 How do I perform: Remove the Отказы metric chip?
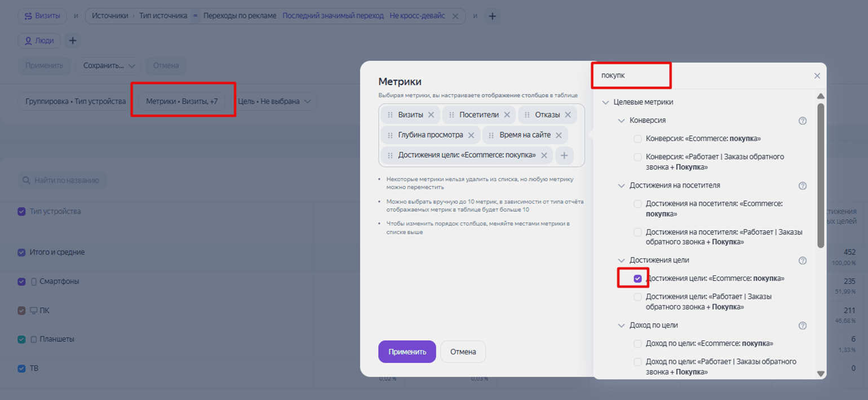click(568, 115)
